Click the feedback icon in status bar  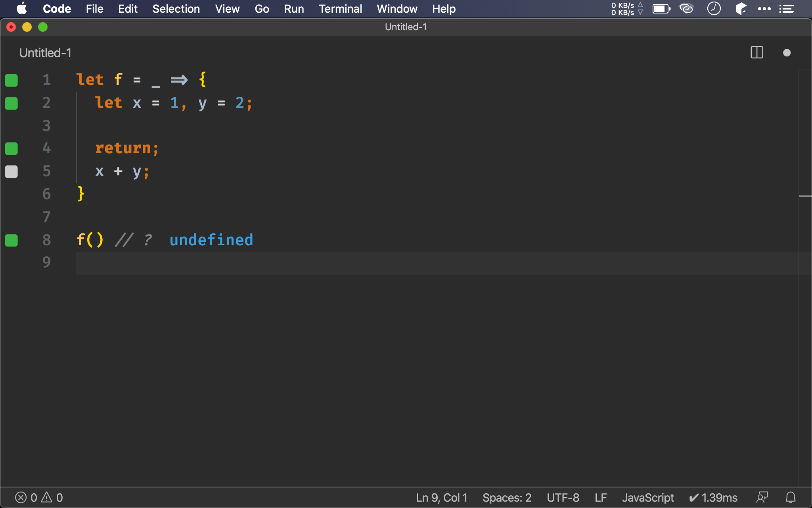click(x=762, y=497)
